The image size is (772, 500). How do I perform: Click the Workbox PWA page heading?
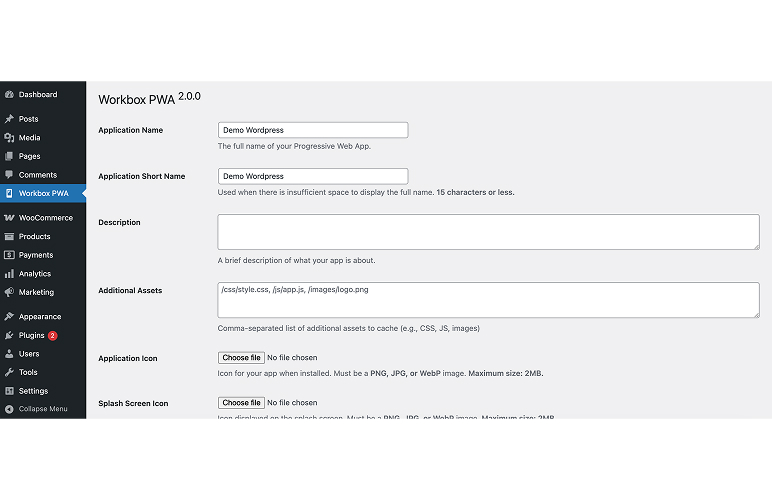(137, 99)
